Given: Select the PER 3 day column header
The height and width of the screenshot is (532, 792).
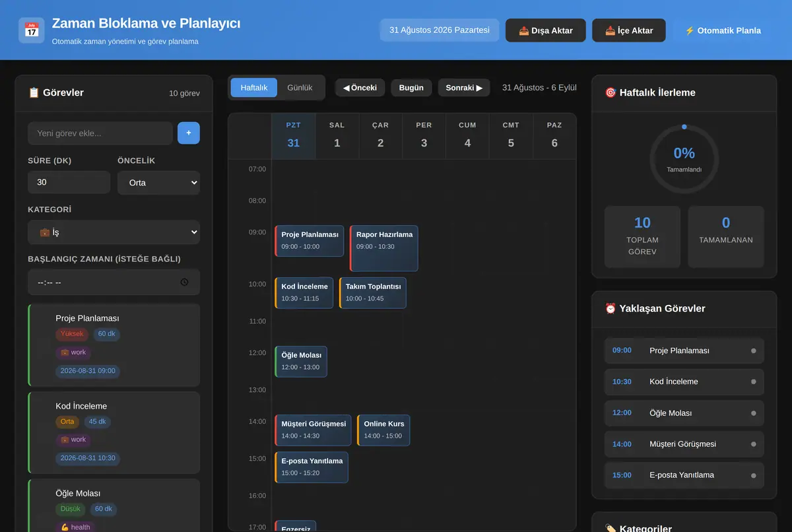Looking at the screenshot, I should [424, 136].
